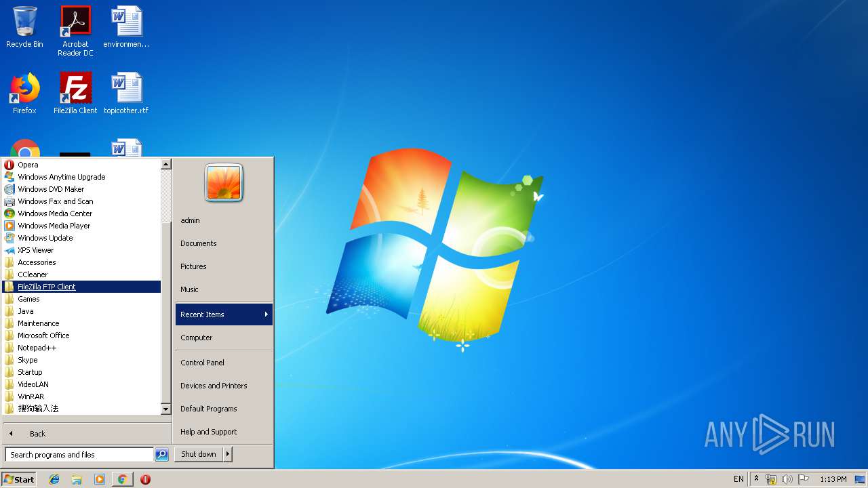Open Computer from Start menu

tap(224, 338)
